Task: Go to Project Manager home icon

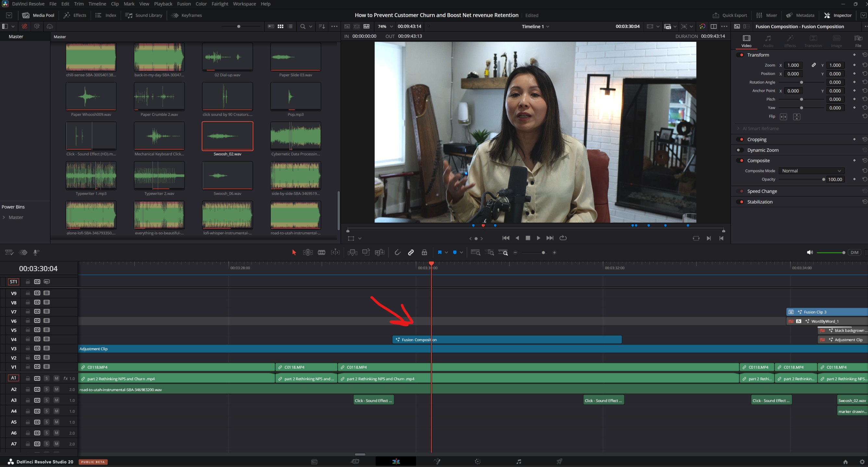Action: pyautogui.click(x=845, y=462)
